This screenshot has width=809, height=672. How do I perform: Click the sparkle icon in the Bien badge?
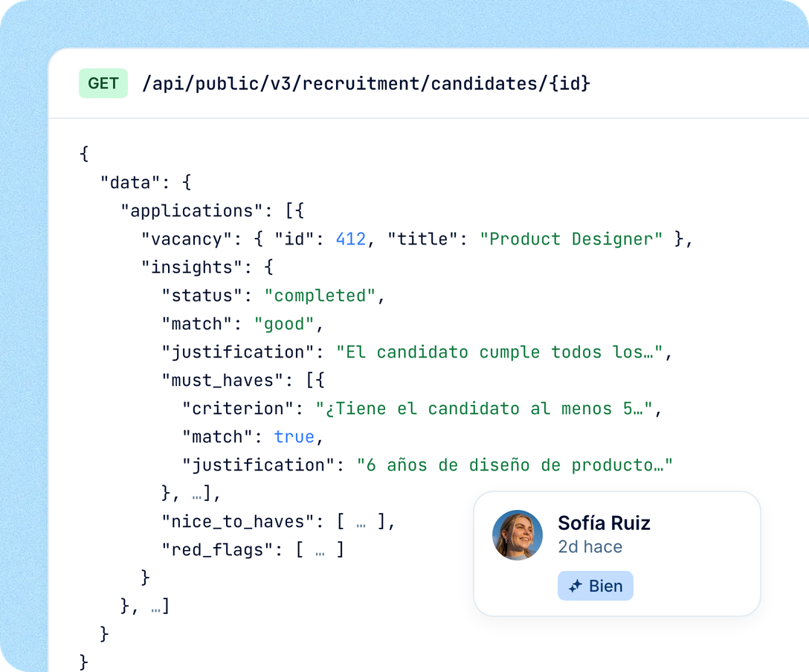pos(576,586)
